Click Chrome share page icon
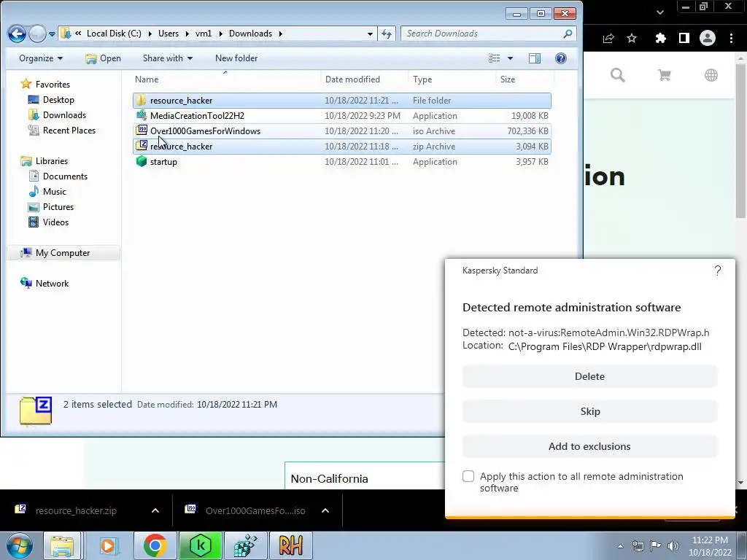This screenshot has height=560, width=747. [x=608, y=38]
